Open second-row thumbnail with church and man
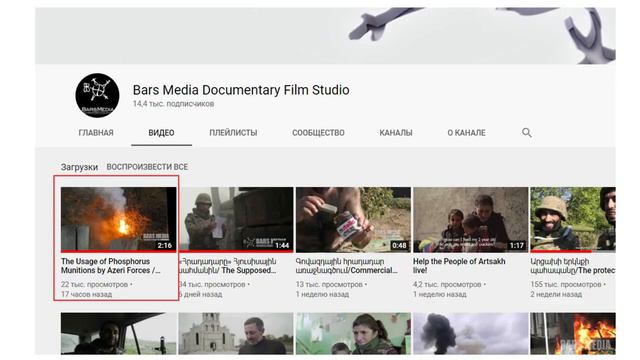Image resolution: width=640 pixels, height=360 pixels. pyautogui.click(x=236, y=333)
